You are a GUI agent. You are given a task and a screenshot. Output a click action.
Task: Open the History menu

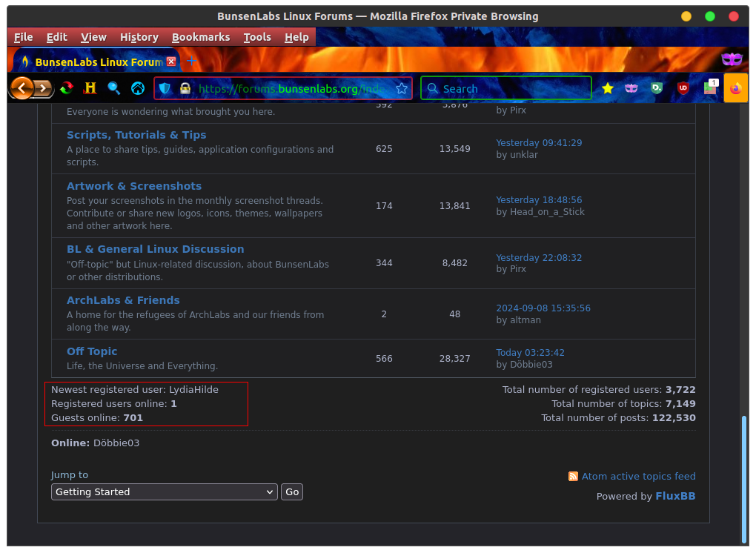coord(139,37)
